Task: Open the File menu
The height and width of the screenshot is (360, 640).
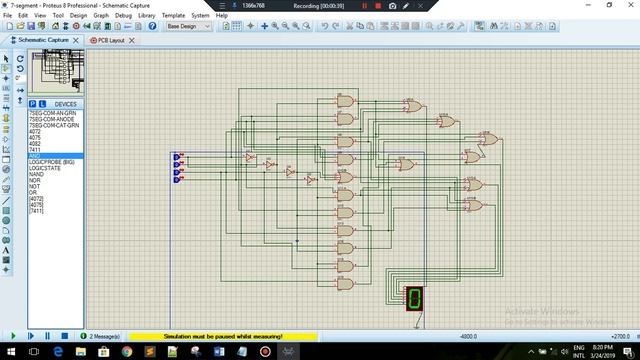Action: [7, 16]
